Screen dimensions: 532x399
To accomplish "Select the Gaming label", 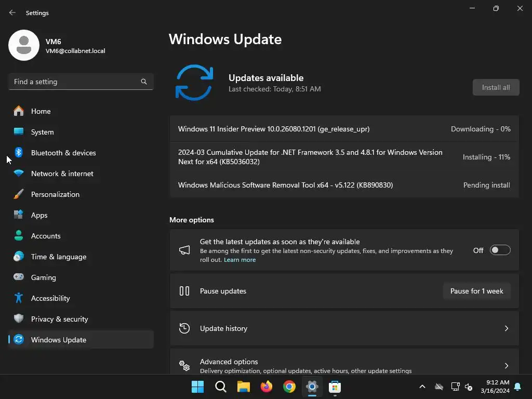I will [x=44, y=277].
